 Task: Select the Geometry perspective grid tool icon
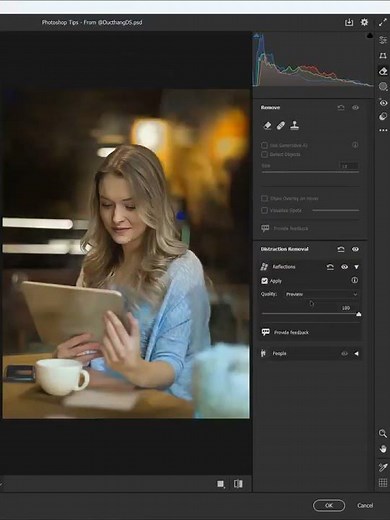tap(383, 56)
